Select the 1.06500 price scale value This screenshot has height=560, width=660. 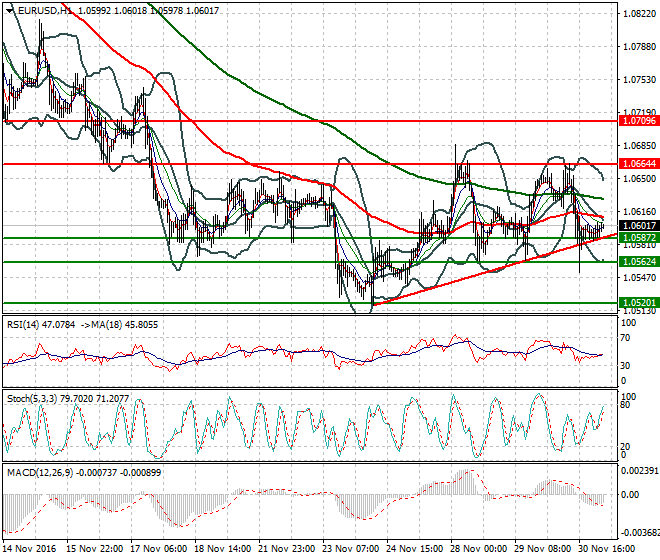click(639, 179)
